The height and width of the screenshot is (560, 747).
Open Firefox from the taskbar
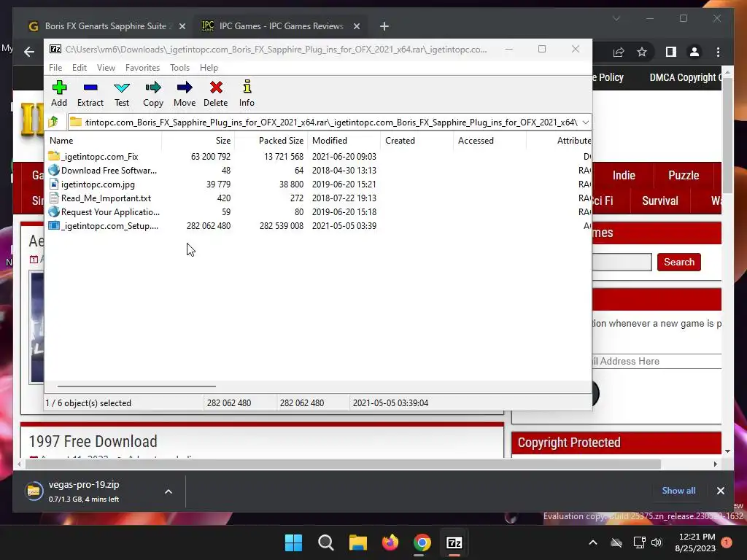(390, 542)
